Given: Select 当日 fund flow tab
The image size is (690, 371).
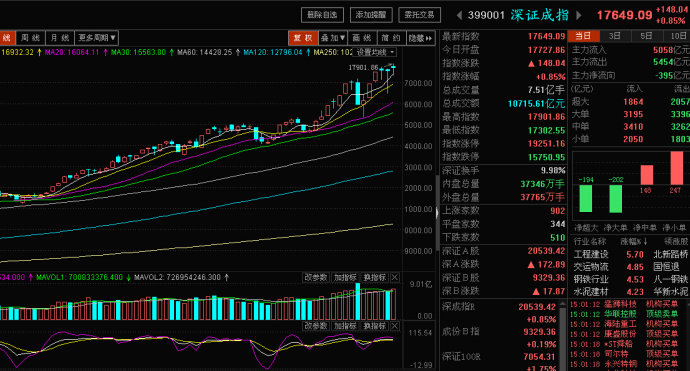Looking at the screenshot, I should 584,36.
